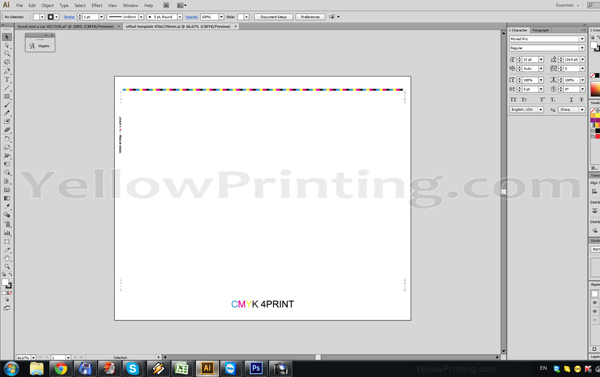This screenshot has width=600, height=377.
Task: Click the Go to Bridge icon
Action: (x=166, y=5)
